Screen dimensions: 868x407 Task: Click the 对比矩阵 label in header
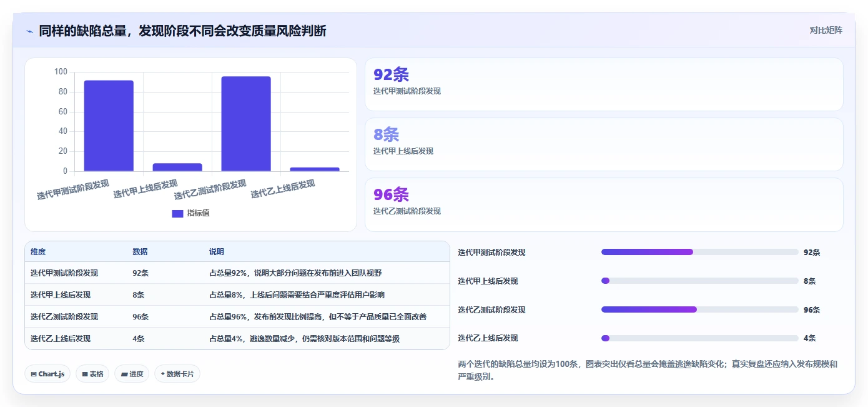point(826,30)
